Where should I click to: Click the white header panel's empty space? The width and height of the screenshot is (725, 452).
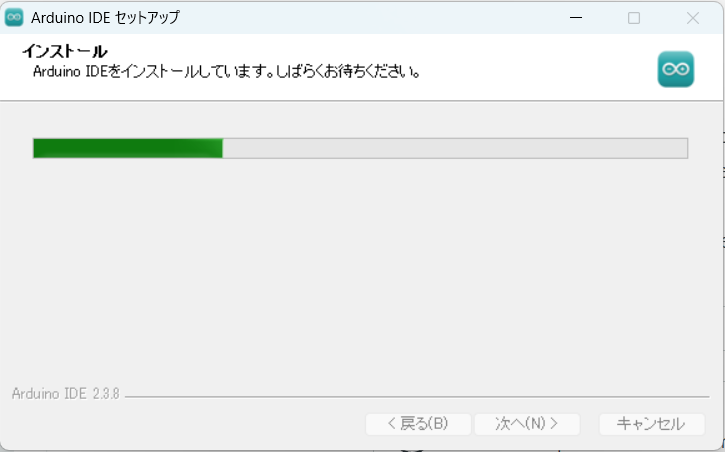pyautogui.click(x=532, y=67)
